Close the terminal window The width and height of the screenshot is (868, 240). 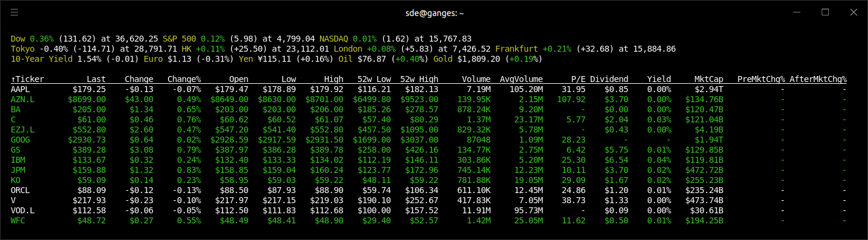[x=853, y=12]
